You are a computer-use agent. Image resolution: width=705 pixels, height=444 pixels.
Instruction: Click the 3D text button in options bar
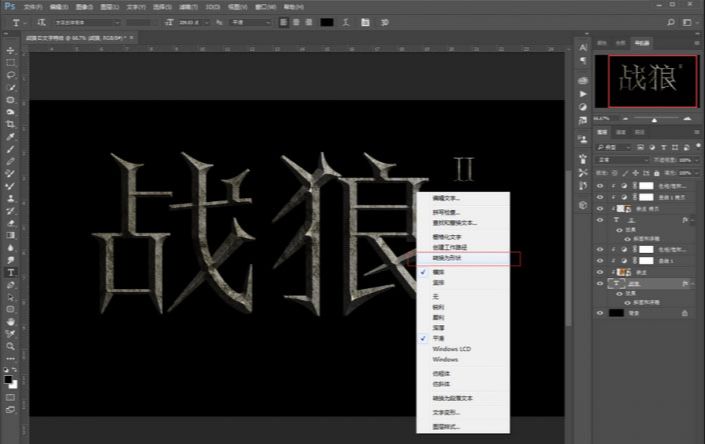[x=385, y=22]
